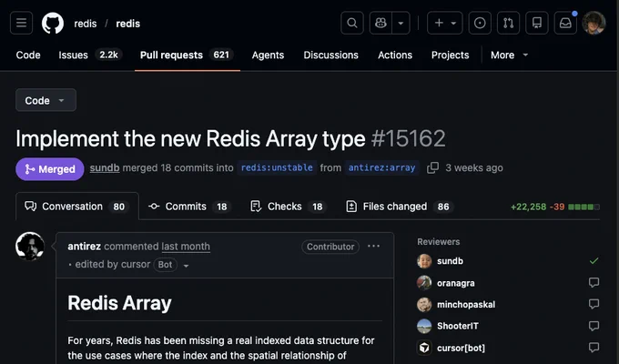
Task: Click ShooterIT's review comment icon
Action: [594, 326]
